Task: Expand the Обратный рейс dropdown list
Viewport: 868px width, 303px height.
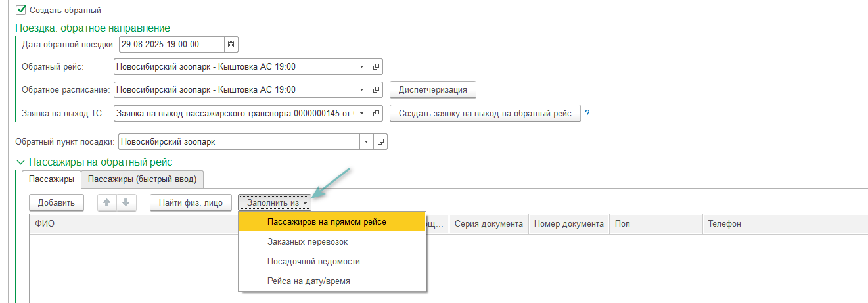Action: 361,67
